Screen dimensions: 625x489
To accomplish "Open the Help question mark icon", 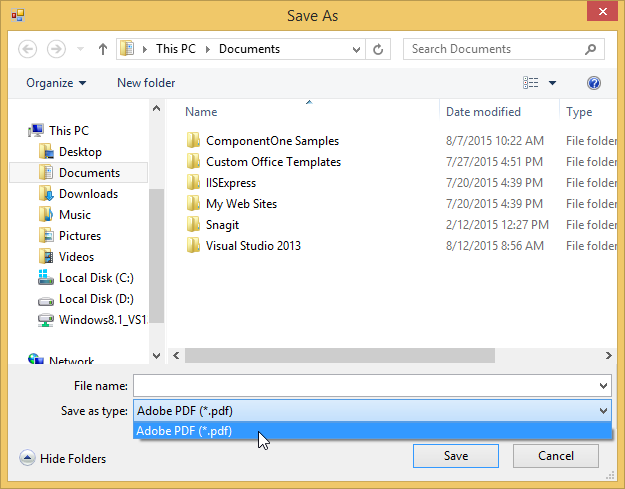I will pos(594,83).
